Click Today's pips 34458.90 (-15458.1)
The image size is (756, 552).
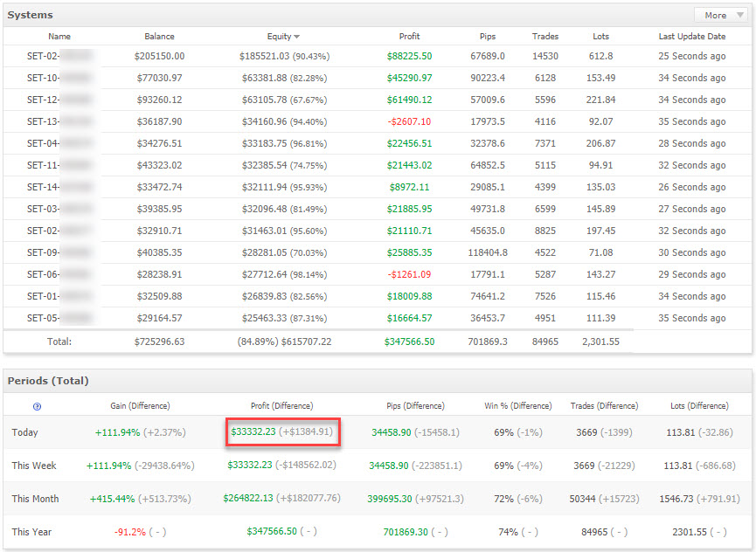click(415, 432)
